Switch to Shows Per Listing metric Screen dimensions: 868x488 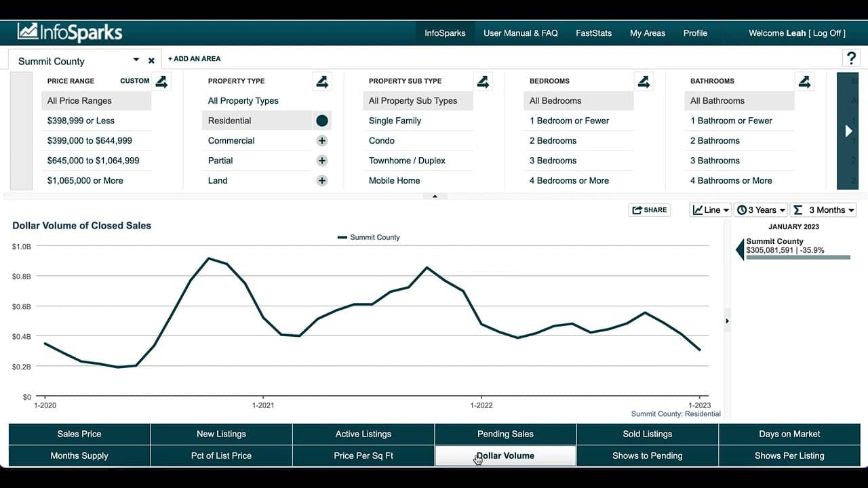789,456
